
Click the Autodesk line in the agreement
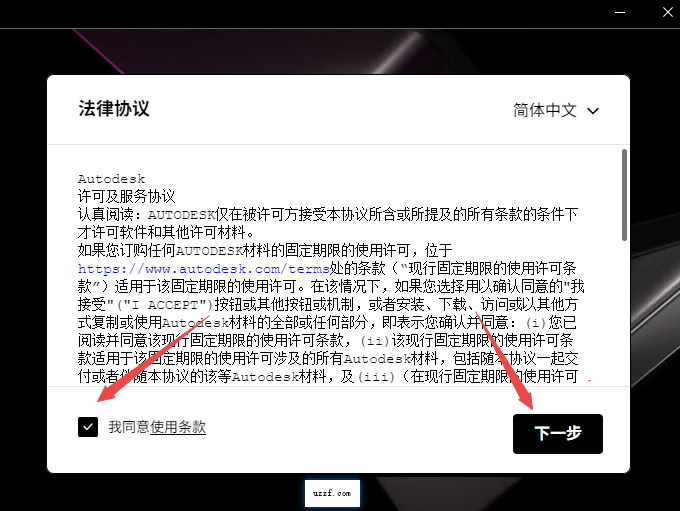point(111,180)
